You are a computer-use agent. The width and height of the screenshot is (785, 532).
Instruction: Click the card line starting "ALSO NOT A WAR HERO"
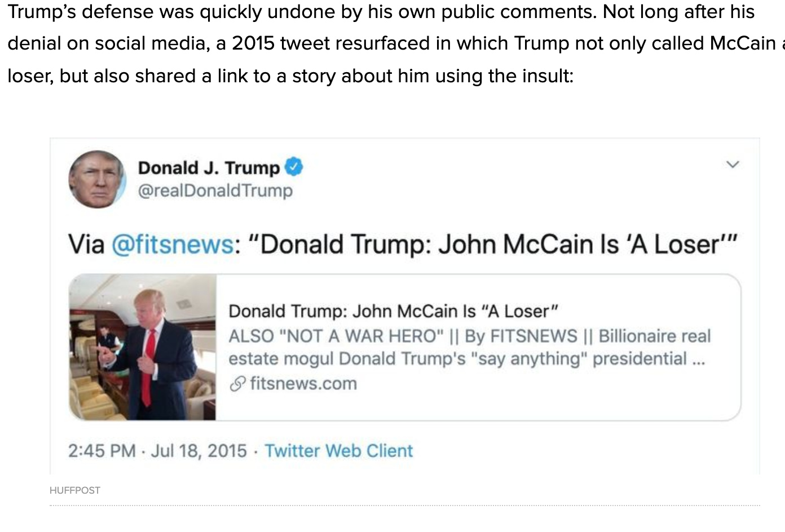click(x=469, y=336)
